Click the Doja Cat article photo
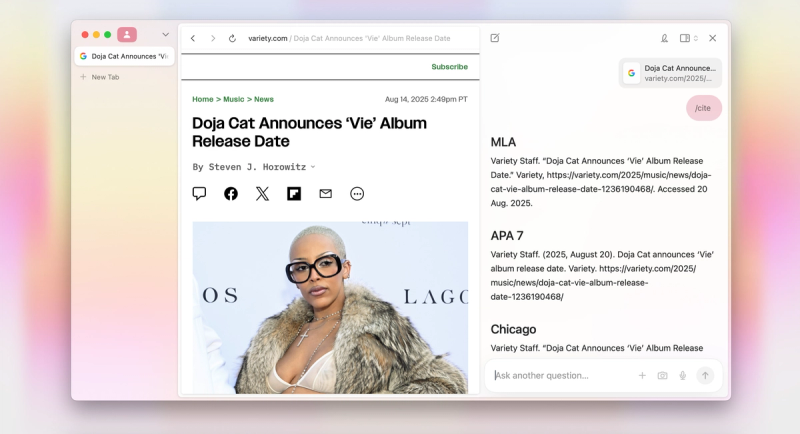Image resolution: width=800 pixels, height=434 pixels. click(330, 307)
